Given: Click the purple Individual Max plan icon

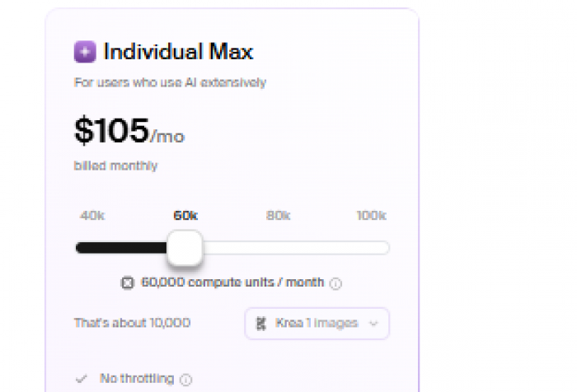Looking at the screenshot, I should 85,53.
